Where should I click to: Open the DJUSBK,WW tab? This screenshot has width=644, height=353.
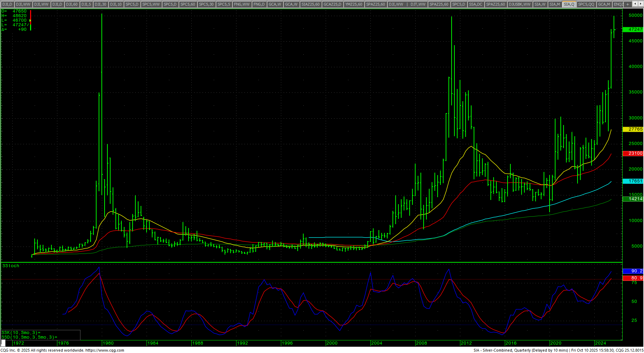(519, 4)
